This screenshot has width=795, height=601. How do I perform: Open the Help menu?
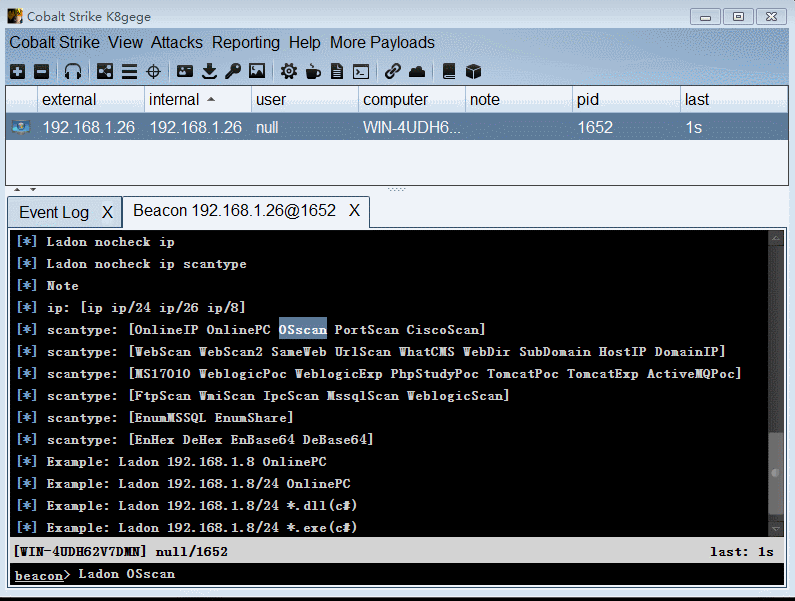point(305,43)
